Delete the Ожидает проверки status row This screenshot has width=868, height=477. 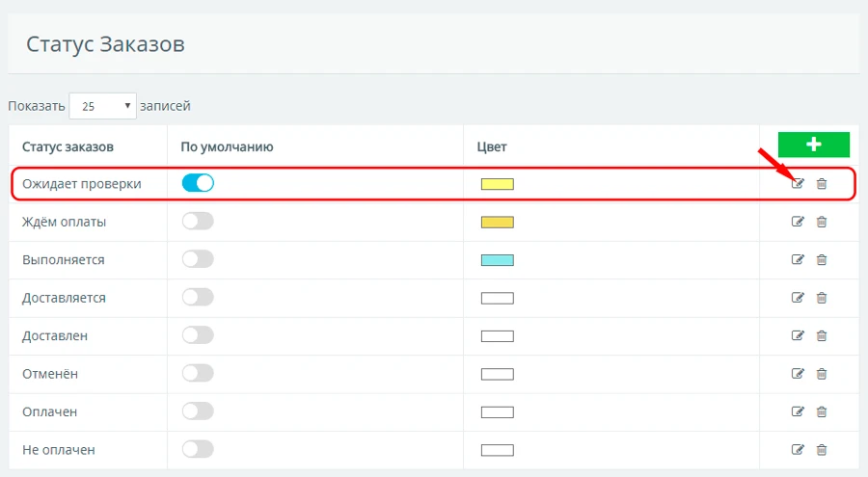tap(822, 184)
